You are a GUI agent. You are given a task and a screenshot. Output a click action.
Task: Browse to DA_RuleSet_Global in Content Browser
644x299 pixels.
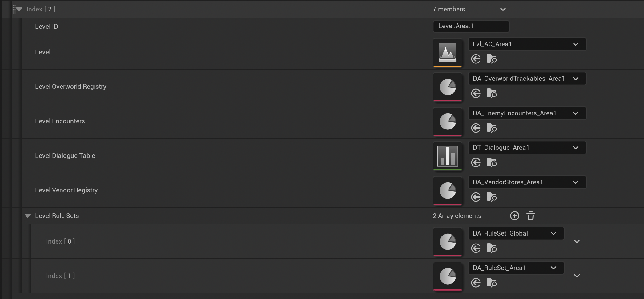(492, 248)
